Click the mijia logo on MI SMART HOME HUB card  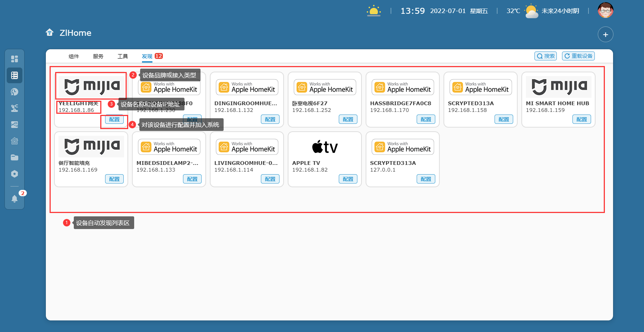(559, 87)
